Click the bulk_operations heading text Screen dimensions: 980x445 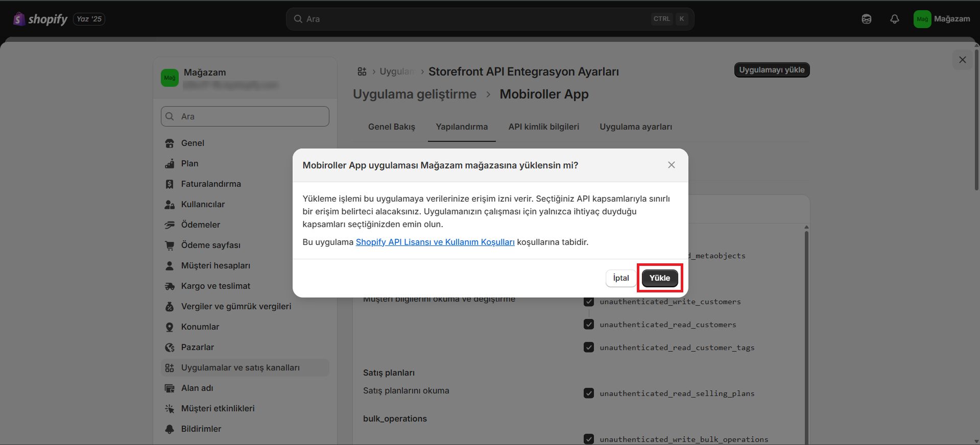click(x=395, y=419)
